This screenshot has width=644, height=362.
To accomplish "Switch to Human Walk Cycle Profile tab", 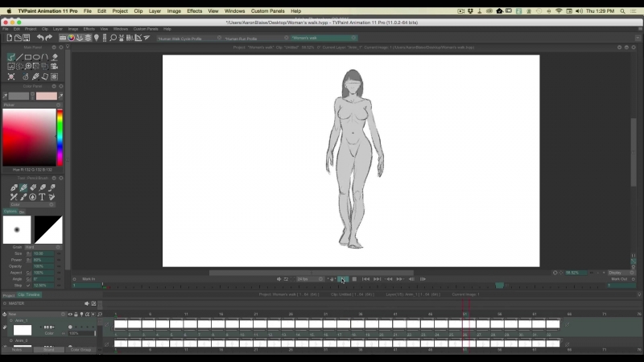I will coord(180,38).
